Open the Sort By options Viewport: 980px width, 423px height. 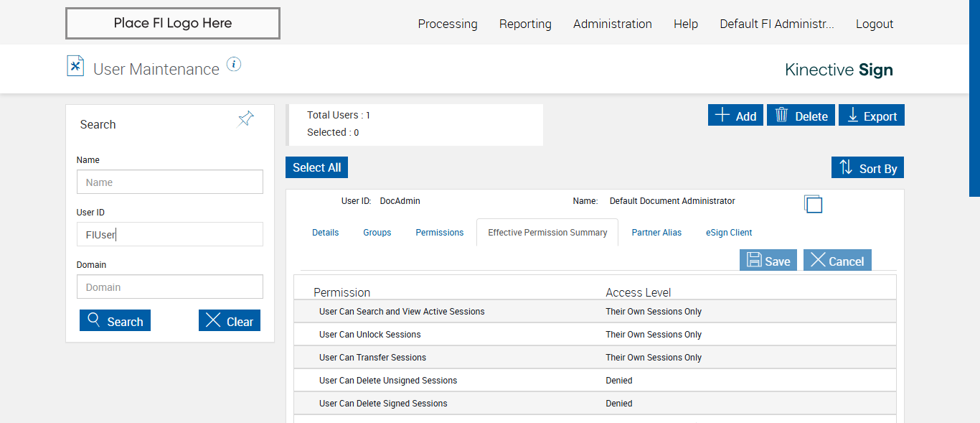pyautogui.click(x=867, y=168)
